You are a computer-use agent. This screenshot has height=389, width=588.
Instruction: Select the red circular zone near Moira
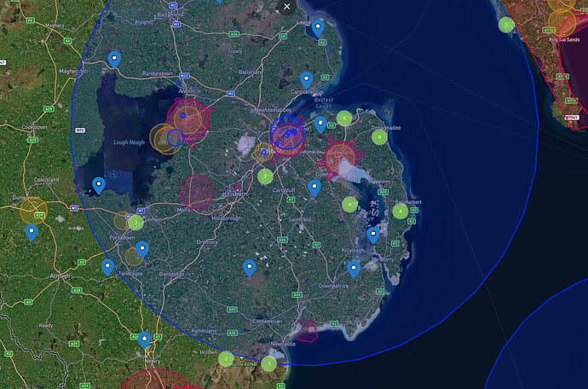click(197, 192)
